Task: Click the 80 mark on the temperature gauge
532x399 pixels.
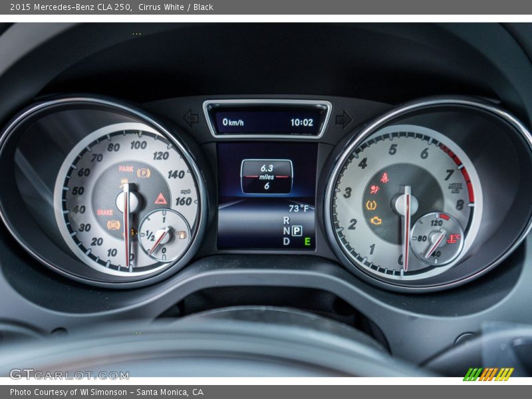Action: pos(422,239)
